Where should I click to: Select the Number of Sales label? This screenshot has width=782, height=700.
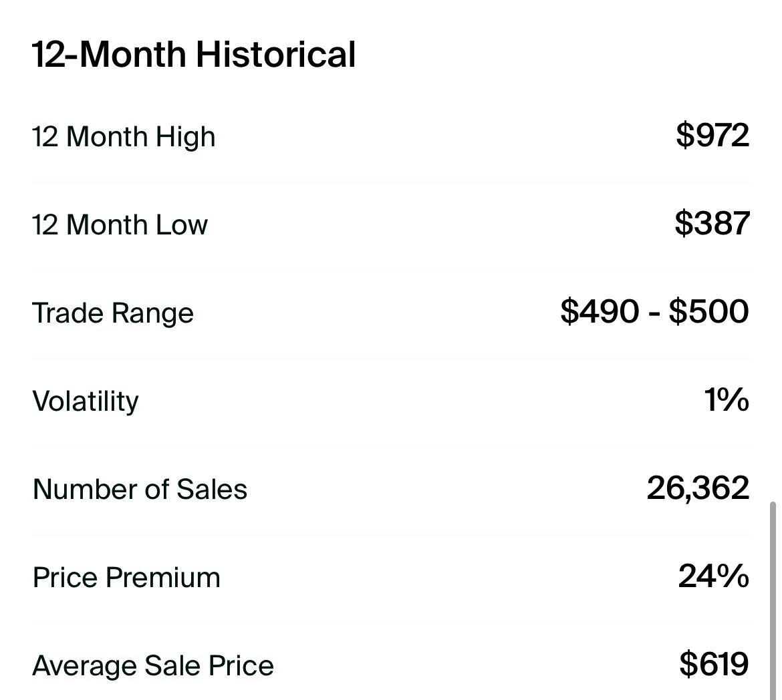pyautogui.click(x=140, y=489)
